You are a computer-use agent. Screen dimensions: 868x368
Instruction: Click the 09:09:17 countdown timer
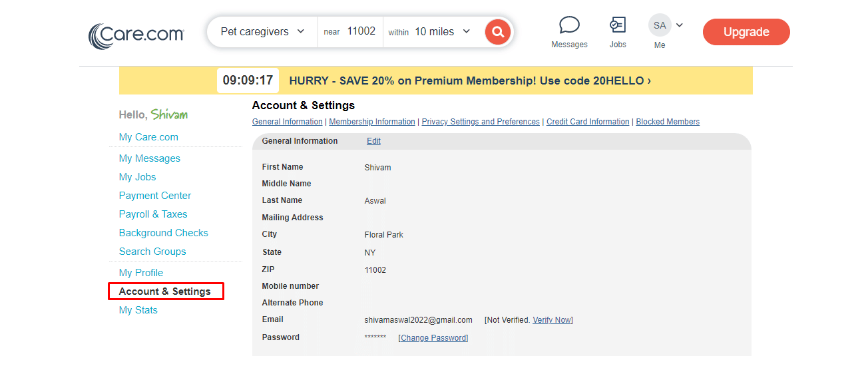coord(248,81)
